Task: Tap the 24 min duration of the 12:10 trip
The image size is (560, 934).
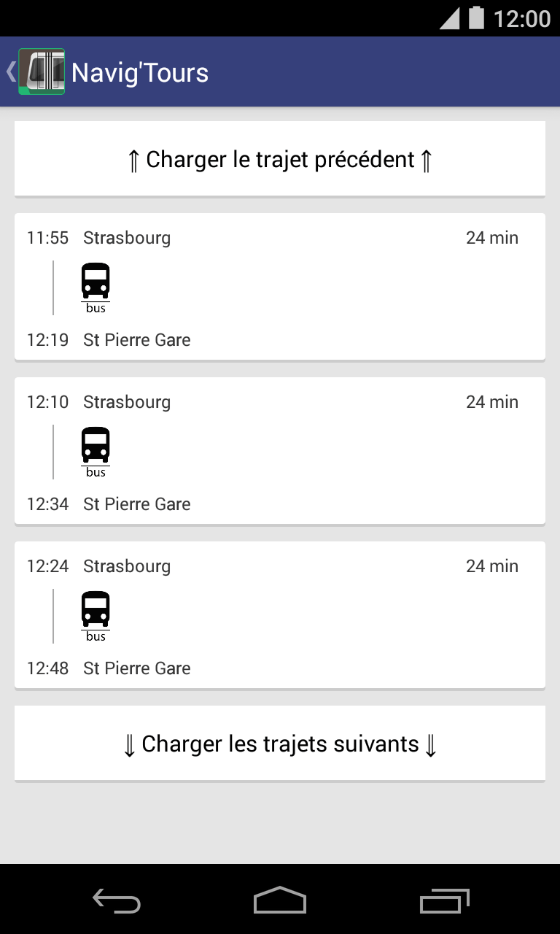Action: 492,402
